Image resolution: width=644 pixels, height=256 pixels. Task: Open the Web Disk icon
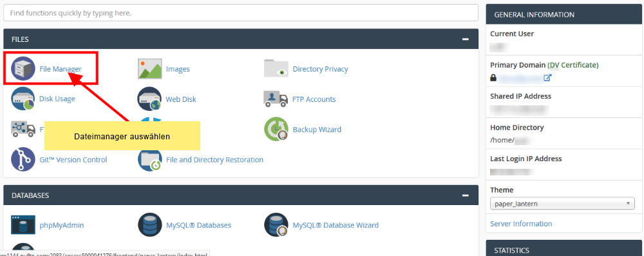(x=149, y=99)
